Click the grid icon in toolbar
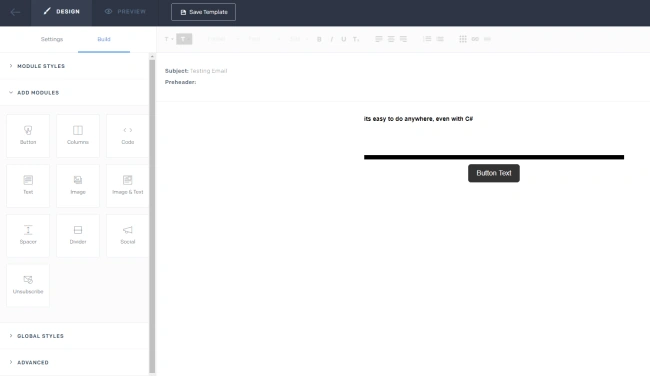Viewport: 650px width, 376px height. [x=463, y=39]
